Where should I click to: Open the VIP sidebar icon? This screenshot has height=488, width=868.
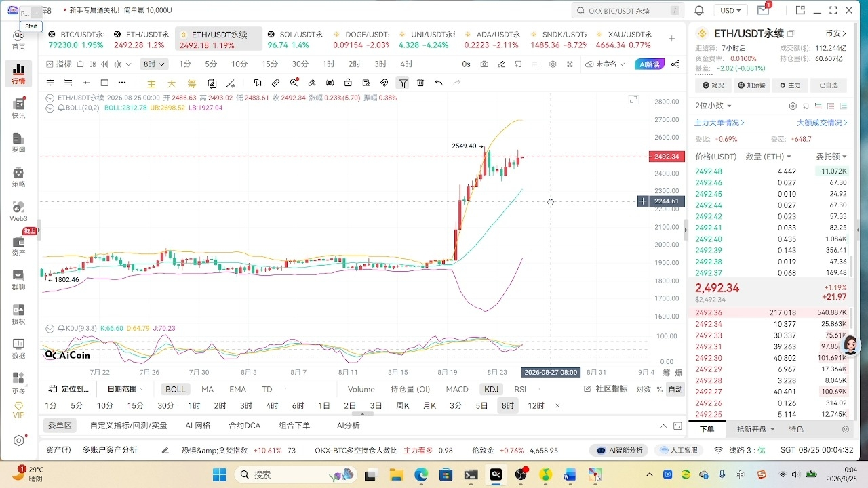coord(18,409)
